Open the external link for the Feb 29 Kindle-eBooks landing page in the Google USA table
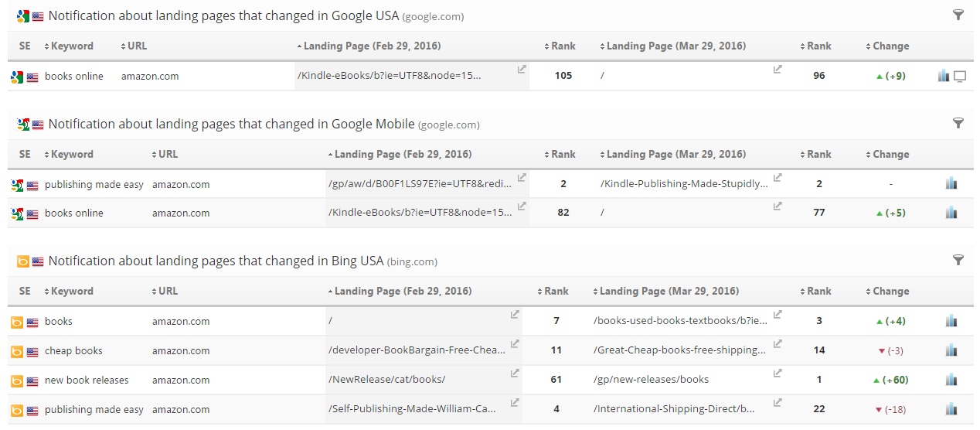 522,70
